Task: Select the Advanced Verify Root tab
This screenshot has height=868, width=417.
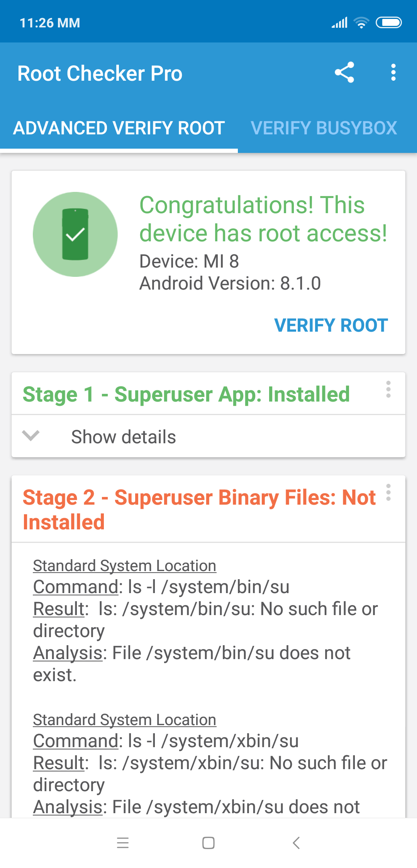Action: coord(119,128)
